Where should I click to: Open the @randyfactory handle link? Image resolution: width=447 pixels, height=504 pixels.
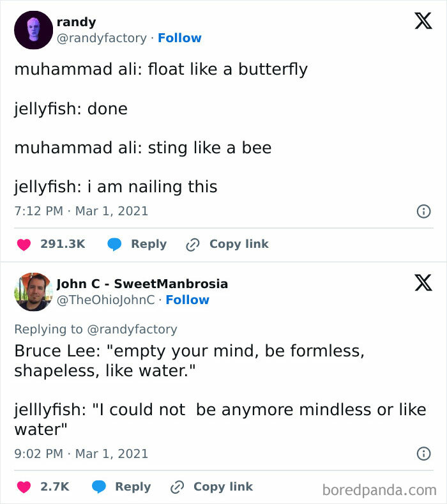click(x=102, y=38)
